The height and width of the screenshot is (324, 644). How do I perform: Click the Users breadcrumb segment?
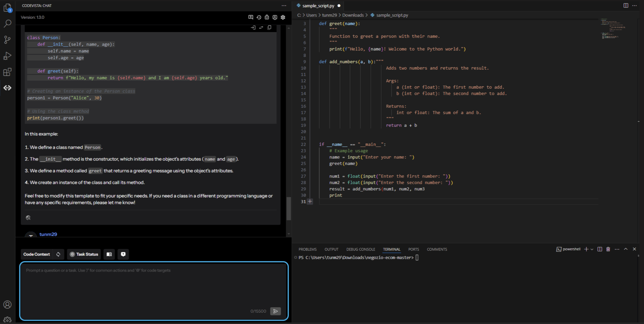click(x=311, y=15)
